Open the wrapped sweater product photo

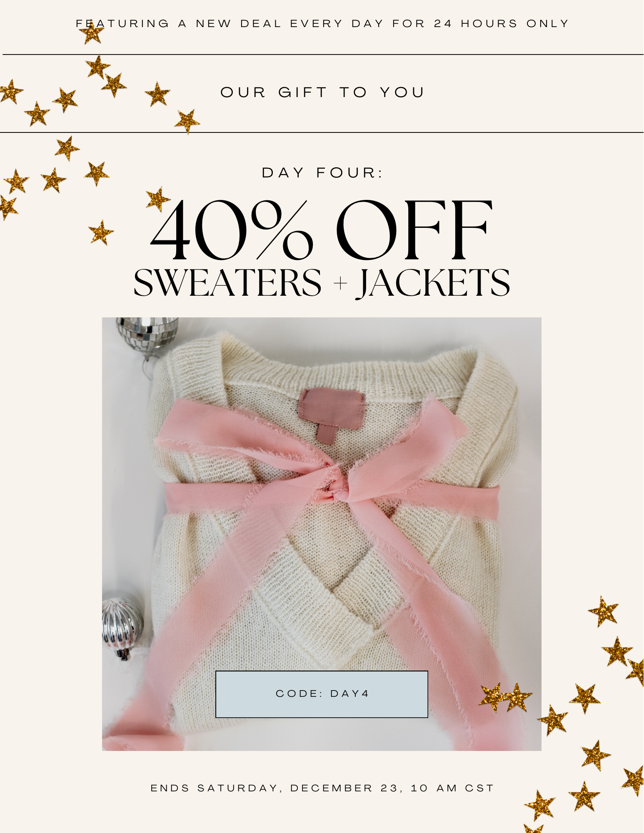(322, 534)
